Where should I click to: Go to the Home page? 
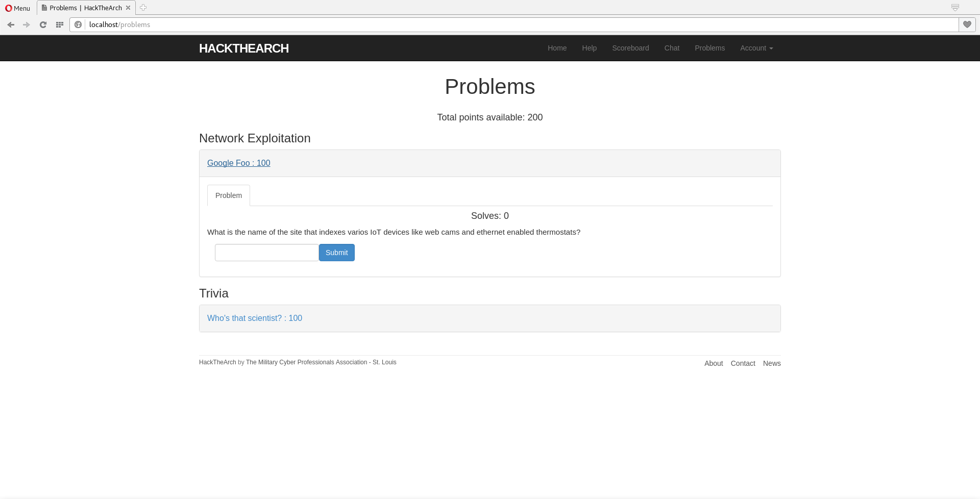click(557, 48)
